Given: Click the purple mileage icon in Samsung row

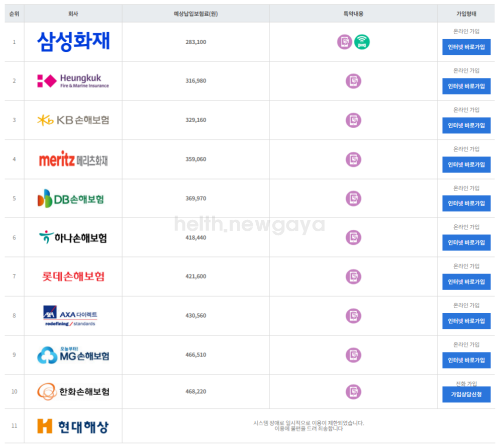Looking at the screenshot, I should [x=344, y=42].
